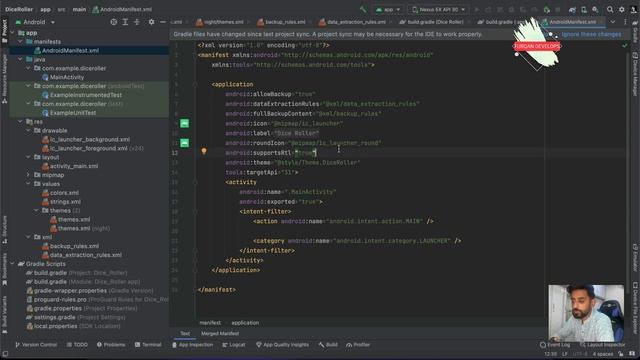The height and width of the screenshot is (360, 640).
Task: Open the app run configuration dropdown
Action: [388, 9]
